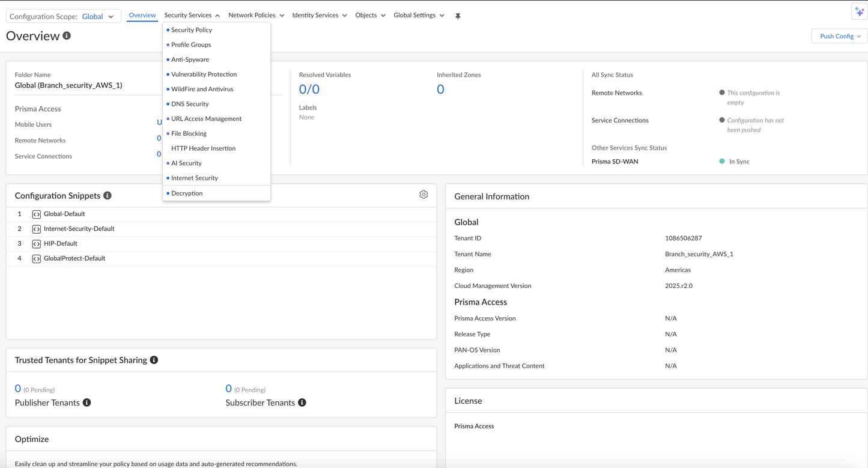Select Decryption from Security Services menu
Viewport: 868px width, 468px height.
(x=187, y=193)
